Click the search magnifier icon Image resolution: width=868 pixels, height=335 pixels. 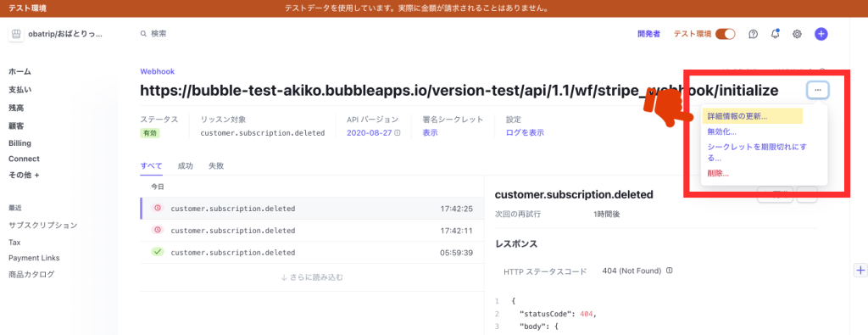(144, 34)
